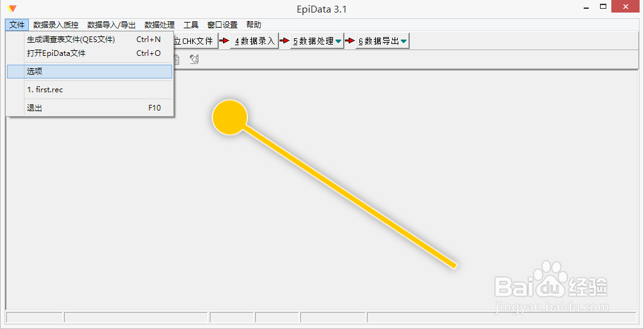This screenshot has width=644, height=329.
Task: Click the 4 数据录入 workflow button
Action: [x=254, y=41]
